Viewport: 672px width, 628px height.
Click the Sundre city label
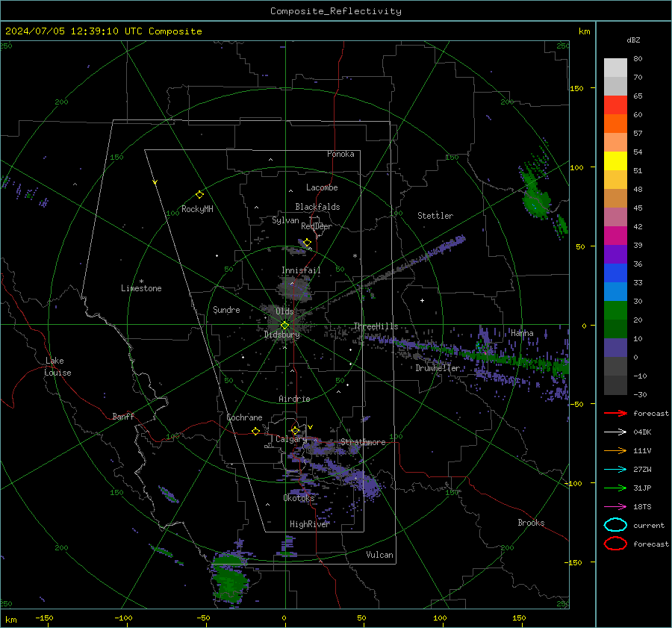[x=226, y=309]
